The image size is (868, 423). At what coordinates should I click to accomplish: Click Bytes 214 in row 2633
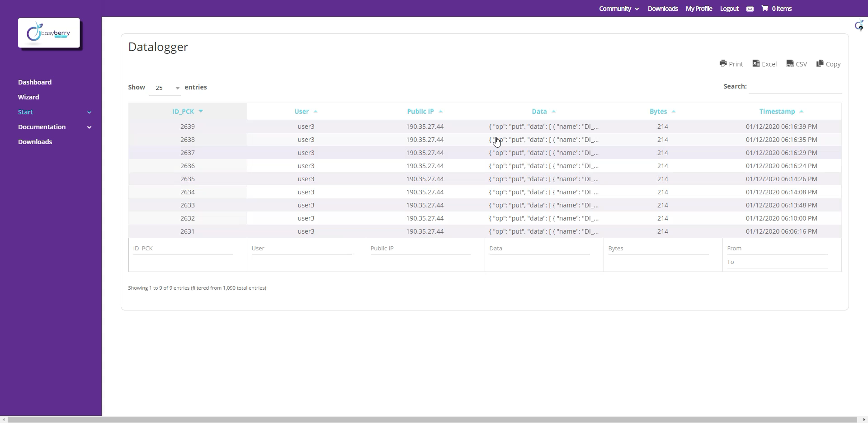[663, 205]
